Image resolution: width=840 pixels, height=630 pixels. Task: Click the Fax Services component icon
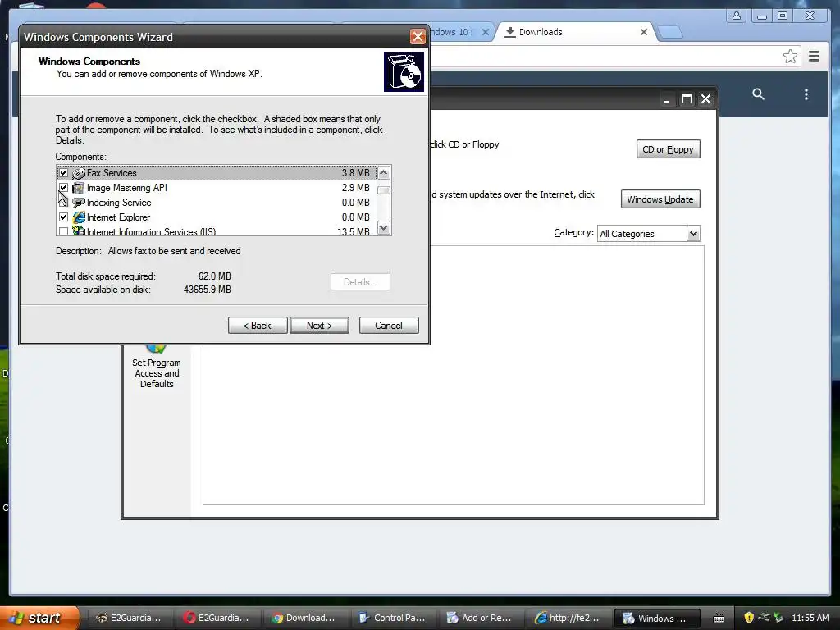click(x=79, y=173)
